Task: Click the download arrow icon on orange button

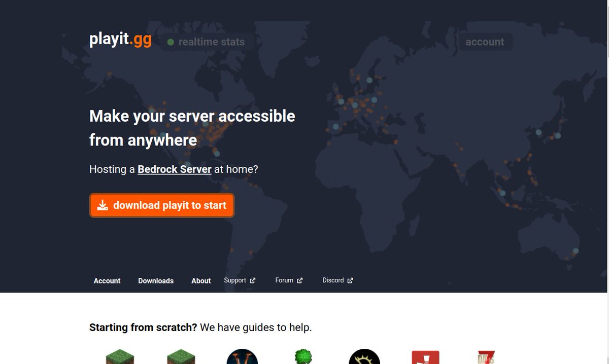Action: 103,205
